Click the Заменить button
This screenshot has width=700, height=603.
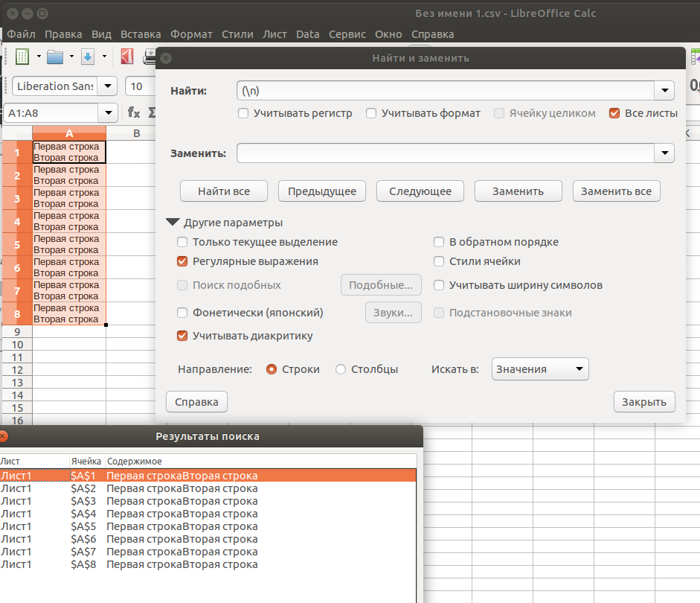518,191
